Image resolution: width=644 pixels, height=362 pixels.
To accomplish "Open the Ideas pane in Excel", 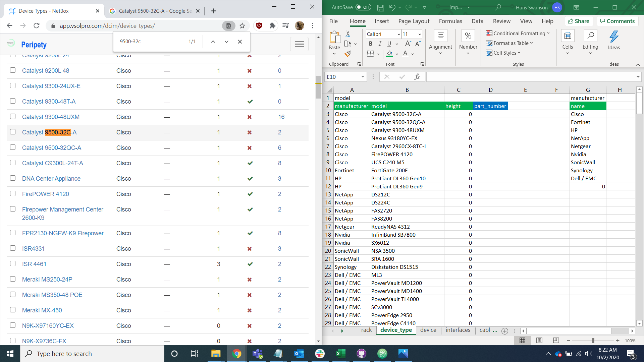I will [614, 40].
